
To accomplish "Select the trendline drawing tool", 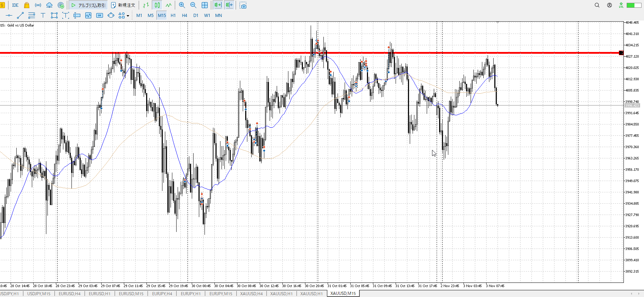I will [x=20, y=16].
